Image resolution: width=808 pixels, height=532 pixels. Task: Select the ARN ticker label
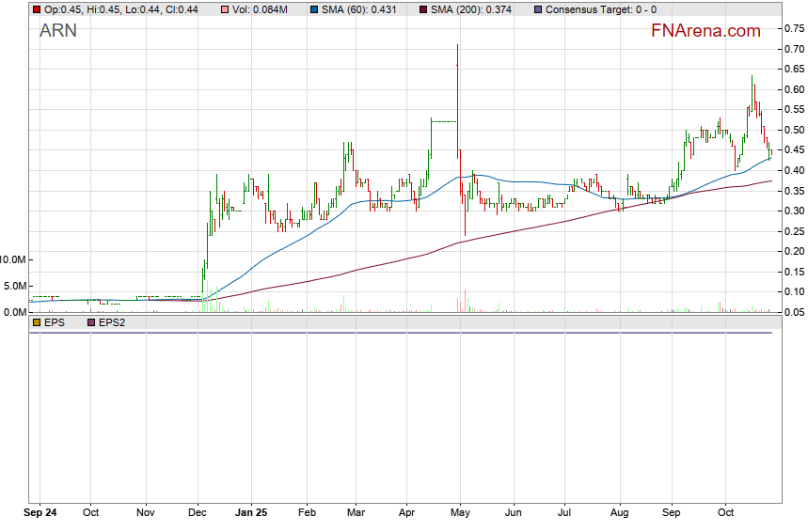point(58,31)
